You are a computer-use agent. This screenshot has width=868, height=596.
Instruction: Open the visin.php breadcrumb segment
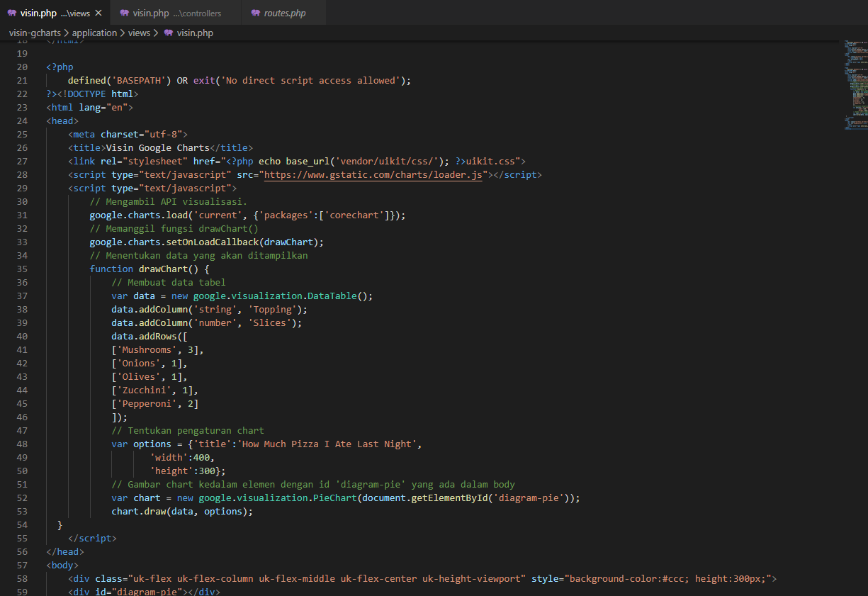[x=195, y=33]
